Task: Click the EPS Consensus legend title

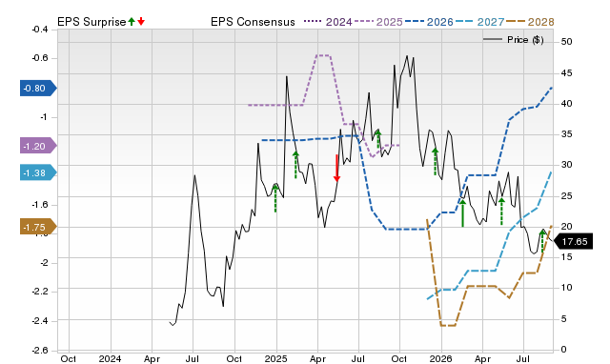Action: (x=253, y=22)
